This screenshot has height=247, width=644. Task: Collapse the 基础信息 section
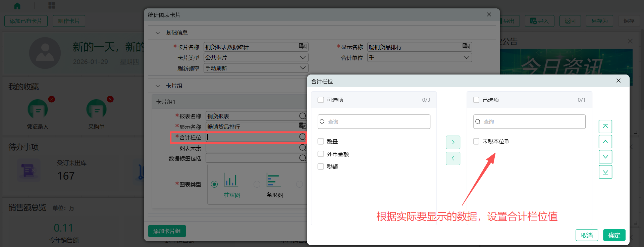coord(158,33)
